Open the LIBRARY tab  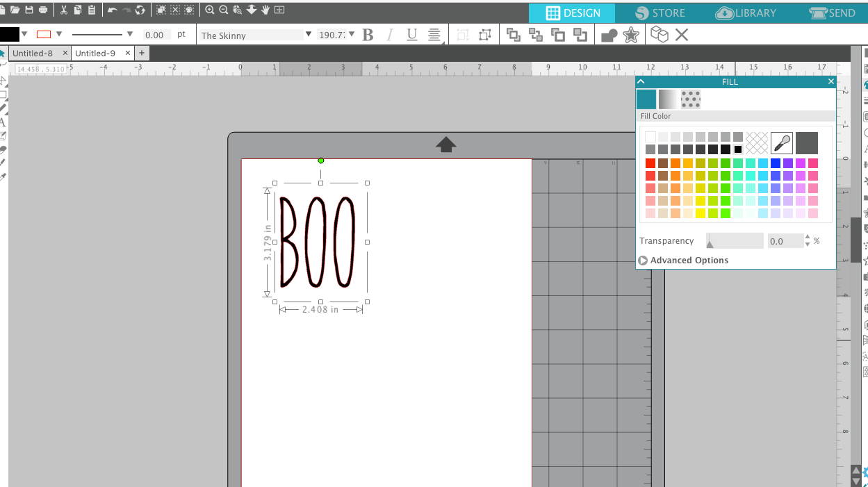(x=746, y=13)
